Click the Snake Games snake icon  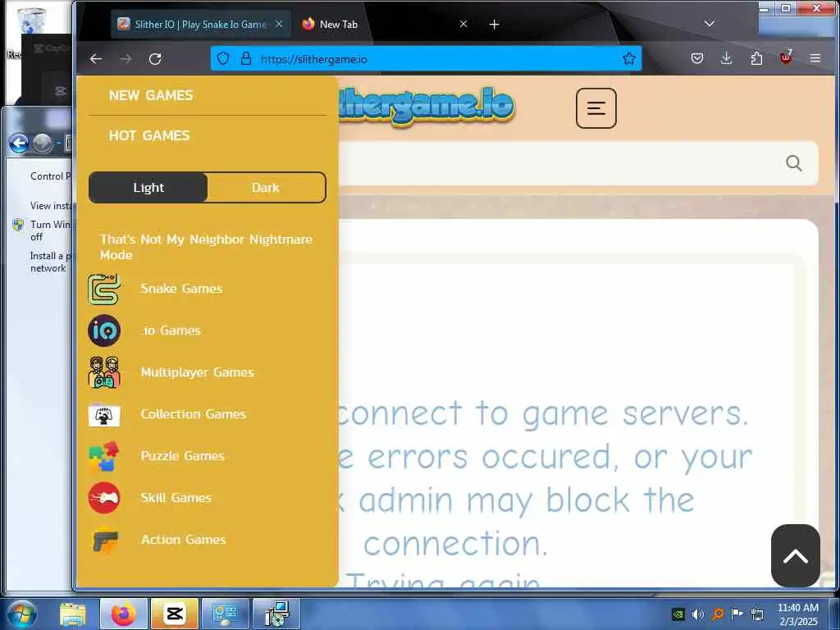tap(104, 289)
